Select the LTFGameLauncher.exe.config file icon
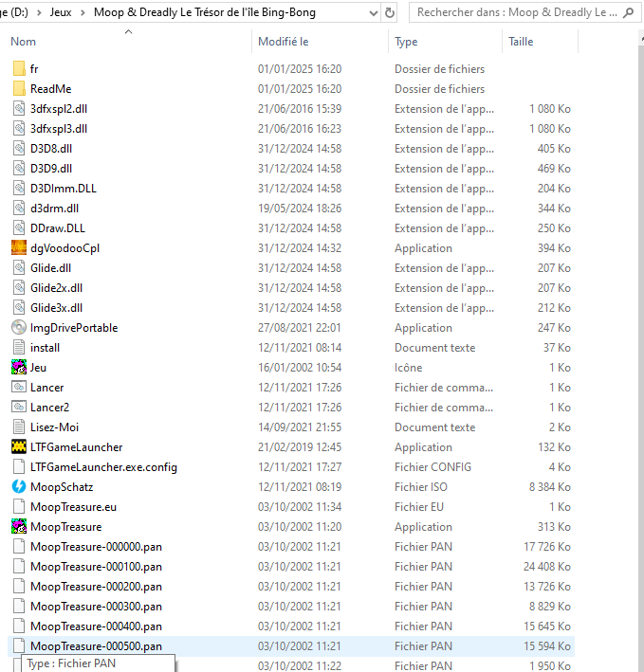 click(x=19, y=466)
